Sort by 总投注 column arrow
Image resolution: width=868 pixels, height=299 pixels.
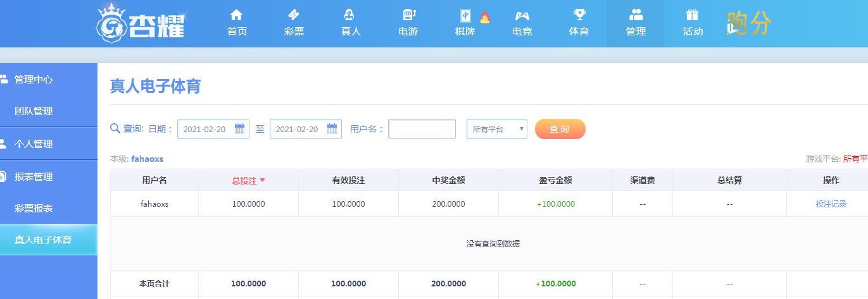pyautogui.click(x=263, y=181)
